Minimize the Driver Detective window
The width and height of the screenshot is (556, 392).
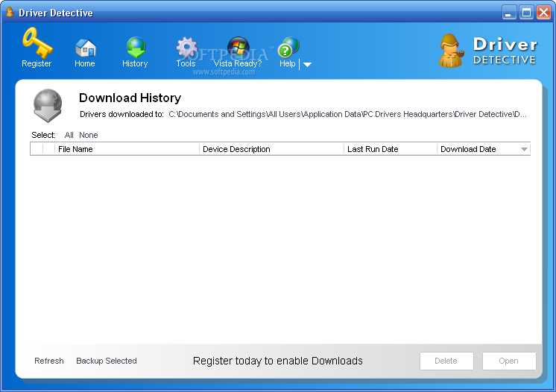click(x=509, y=13)
